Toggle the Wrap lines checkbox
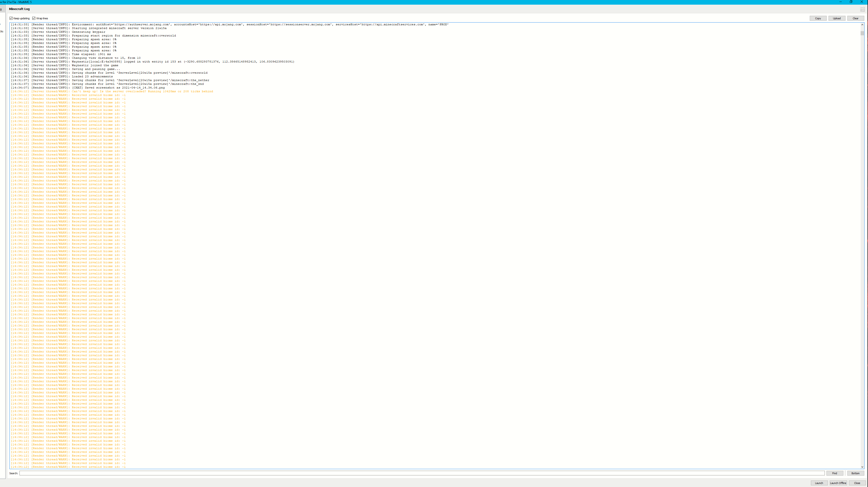 [x=34, y=18]
